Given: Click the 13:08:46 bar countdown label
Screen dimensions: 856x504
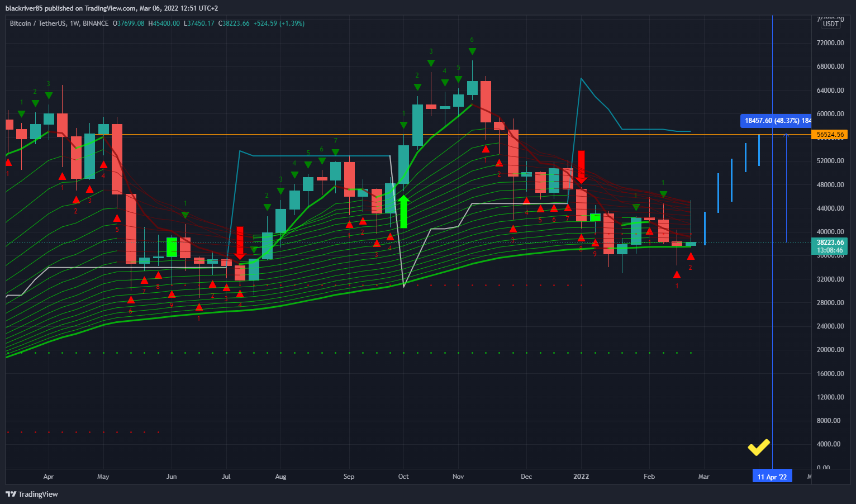Looking at the screenshot, I should click(x=830, y=250).
